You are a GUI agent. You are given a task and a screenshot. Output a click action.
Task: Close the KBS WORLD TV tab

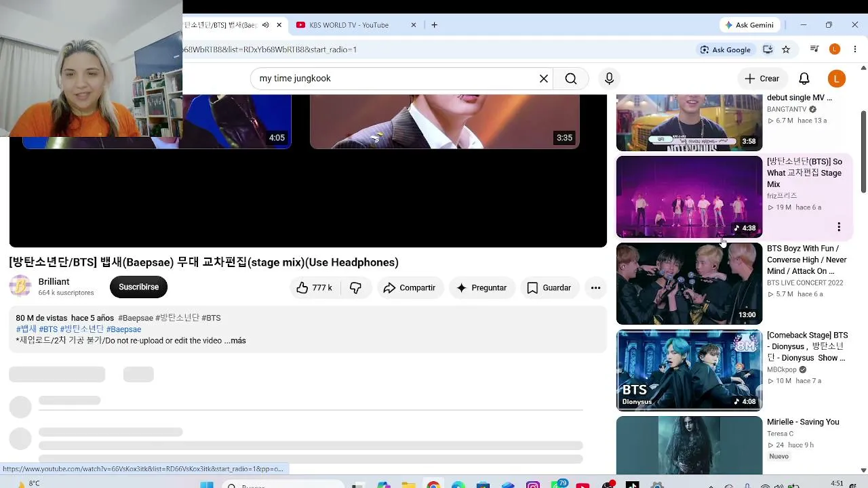[x=414, y=25]
